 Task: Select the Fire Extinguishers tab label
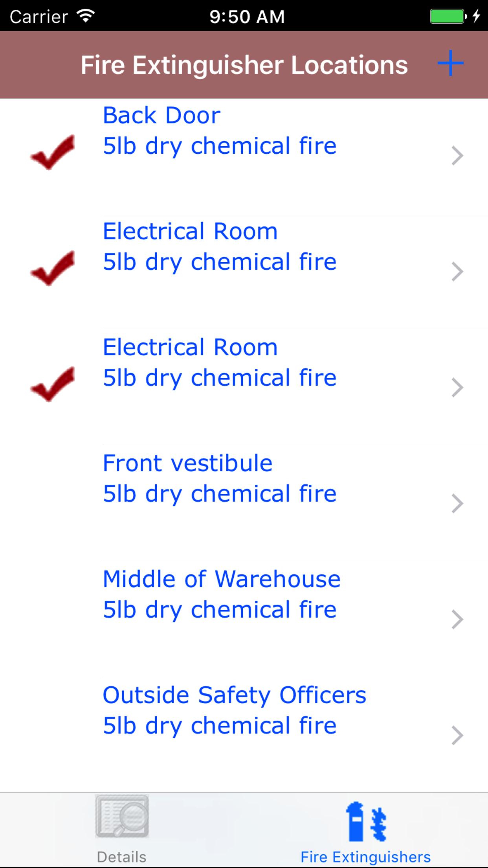[x=365, y=857]
